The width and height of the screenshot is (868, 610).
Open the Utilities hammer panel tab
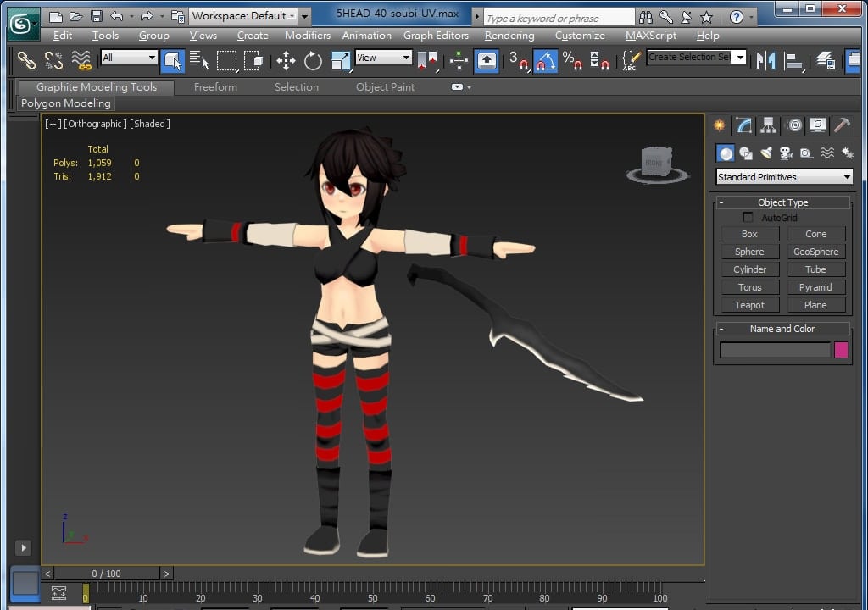click(x=842, y=125)
